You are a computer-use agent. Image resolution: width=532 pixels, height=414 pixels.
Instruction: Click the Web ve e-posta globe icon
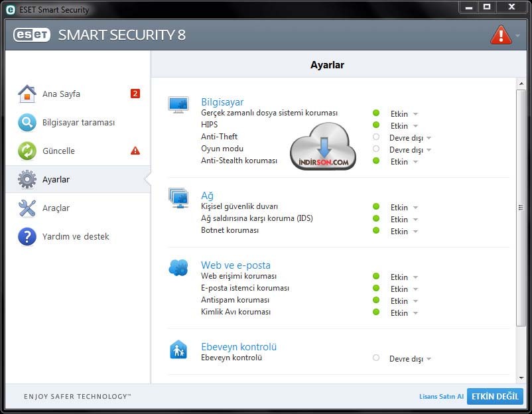coord(178,267)
